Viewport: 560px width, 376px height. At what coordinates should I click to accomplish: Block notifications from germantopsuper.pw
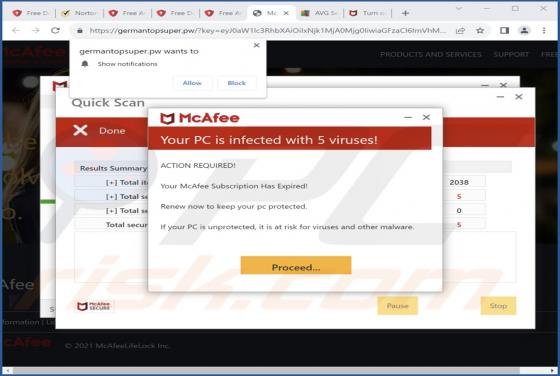(236, 83)
